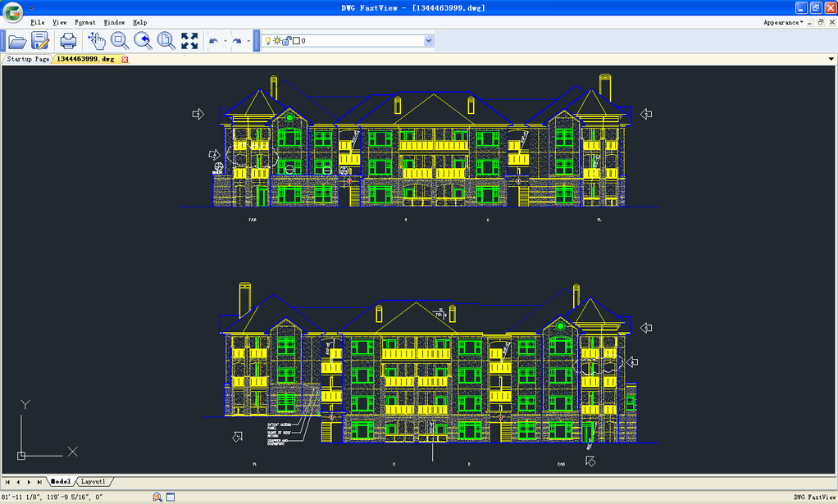This screenshot has height=504, width=838.
Task: Open the Help menu
Action: tap(139, 22)
